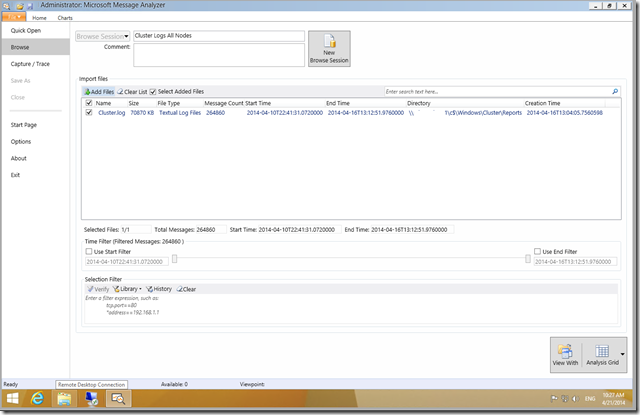Uncheck the Cluster.log file checkbox
This screenshot has width=640, height=415.
[x=89, y=112]
